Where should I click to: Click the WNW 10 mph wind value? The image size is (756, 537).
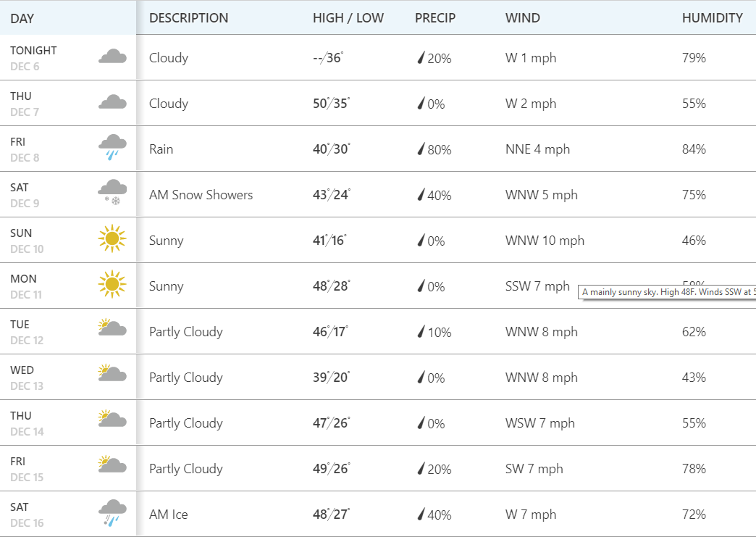(x=545, y=241)
